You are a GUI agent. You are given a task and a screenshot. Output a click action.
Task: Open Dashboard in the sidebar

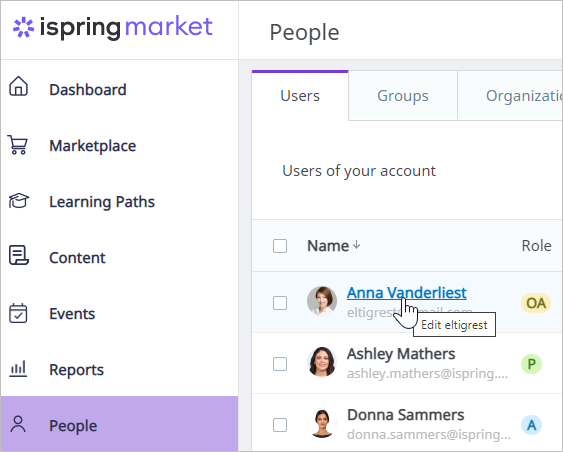[119, 89]
